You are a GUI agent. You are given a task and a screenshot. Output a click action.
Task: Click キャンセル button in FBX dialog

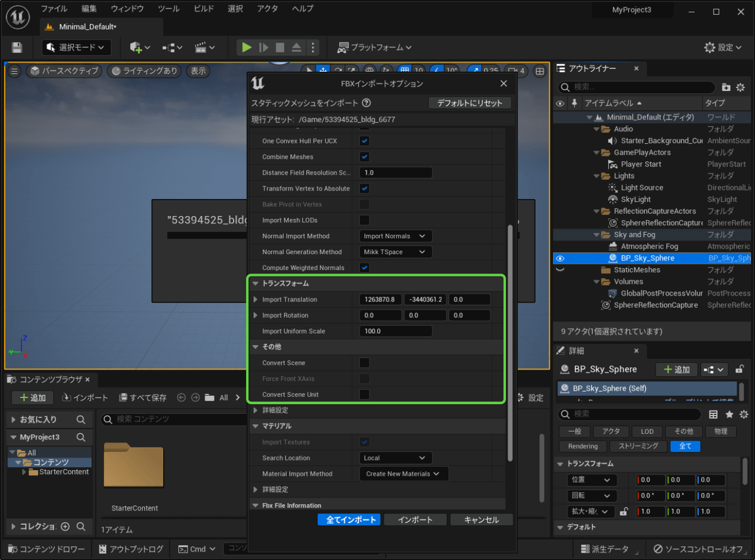482,520
